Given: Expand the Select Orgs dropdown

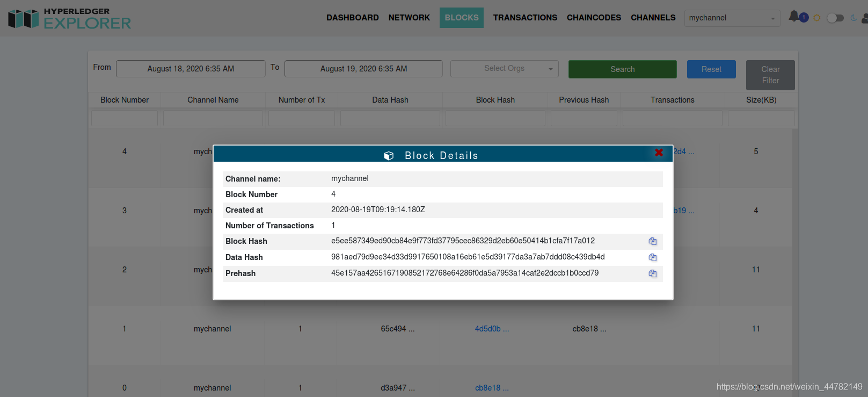Looking at the screenshot, I should 505,68.
